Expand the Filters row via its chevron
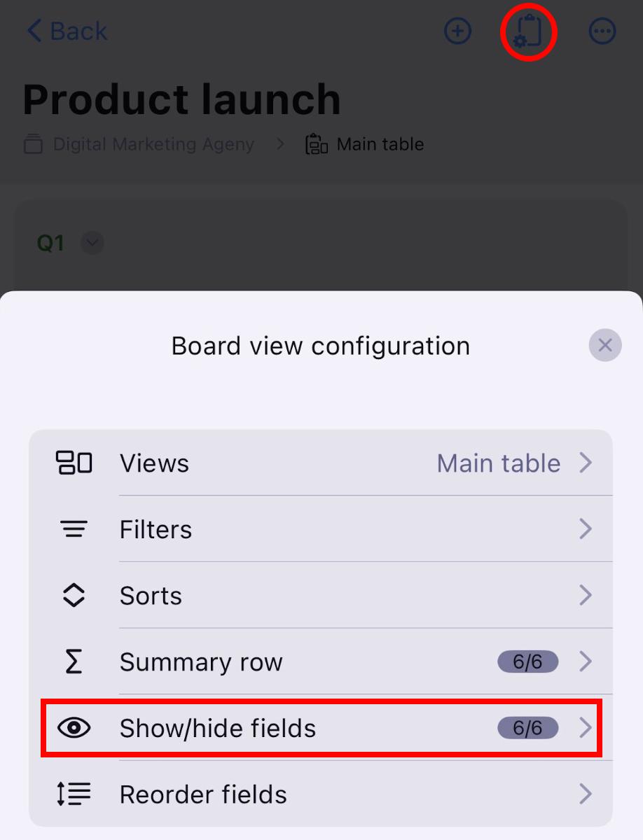The width and height of the screenshot is (643, 840). coord(586,529)
